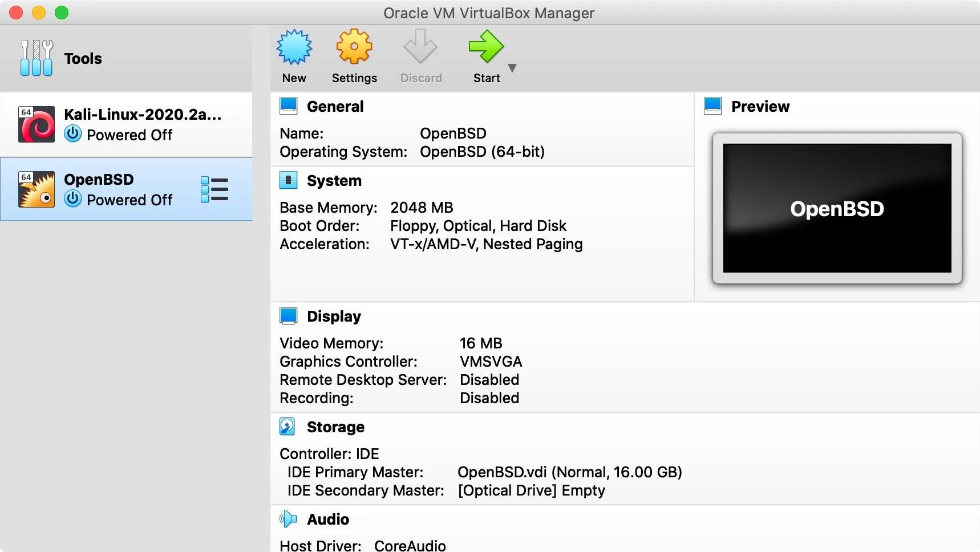Click the yellow macOS minimize window button
Screen dimensions: 980x552
coord(39,13)
